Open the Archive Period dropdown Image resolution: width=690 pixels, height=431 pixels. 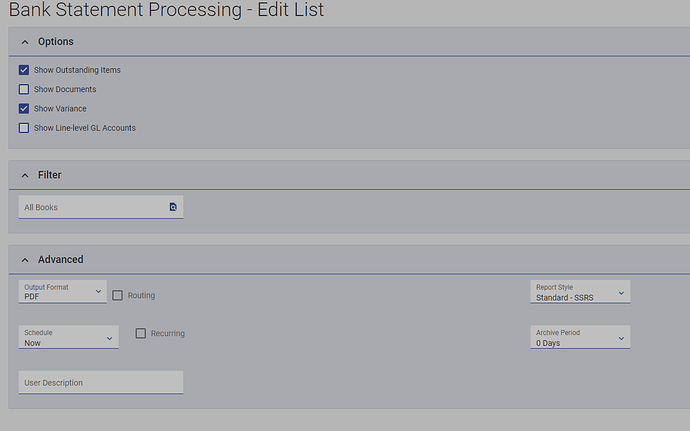click(x=580, y=338)
